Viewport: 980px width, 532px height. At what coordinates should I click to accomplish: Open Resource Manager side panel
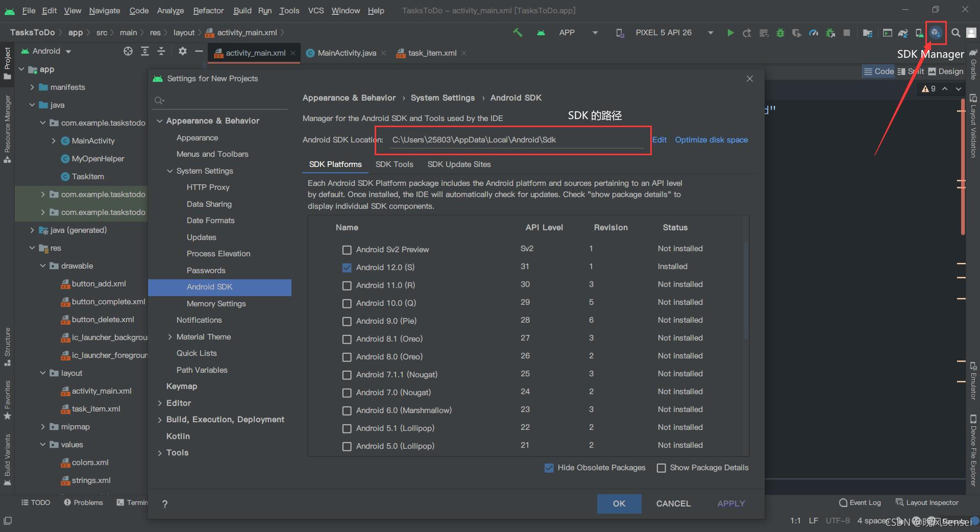(x=7, y=129)
